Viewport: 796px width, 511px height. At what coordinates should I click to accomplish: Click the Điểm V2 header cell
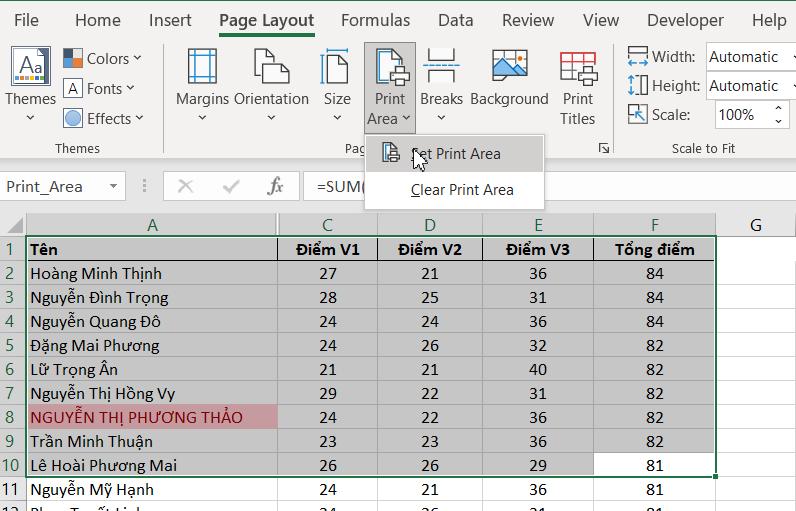pyautogui.click(x=429, y=249)
